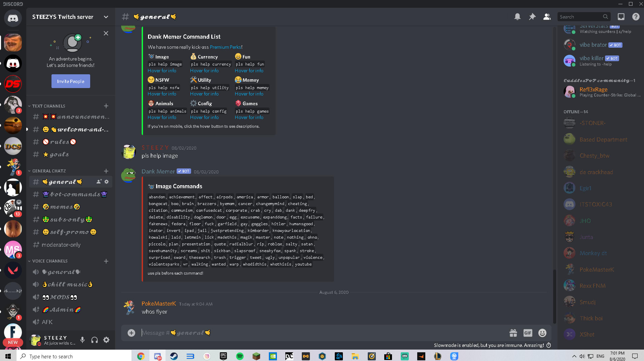Open inbox mentions icon

pyautogui.click(x=621, y=17)
